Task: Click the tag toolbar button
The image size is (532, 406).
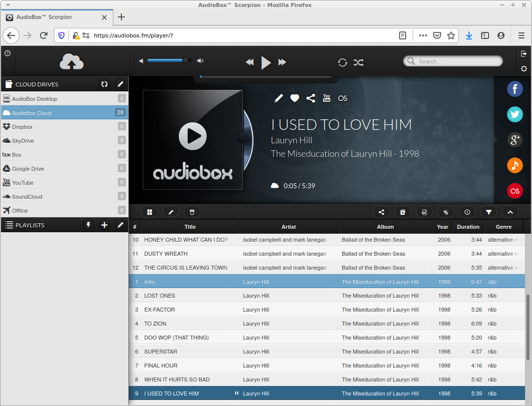Action: click(446, 212)
